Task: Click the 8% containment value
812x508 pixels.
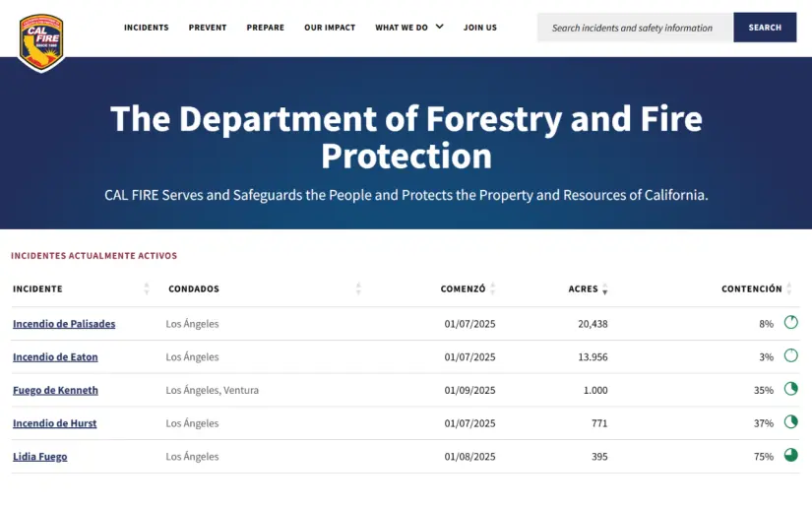Action: coord(767,324)
